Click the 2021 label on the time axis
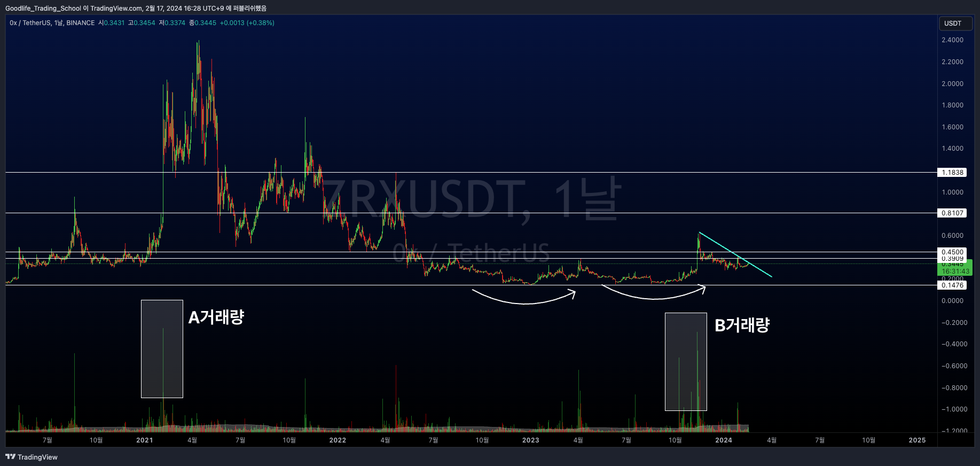980x466 pixels. pyautogui.click(x=145, y=440)
